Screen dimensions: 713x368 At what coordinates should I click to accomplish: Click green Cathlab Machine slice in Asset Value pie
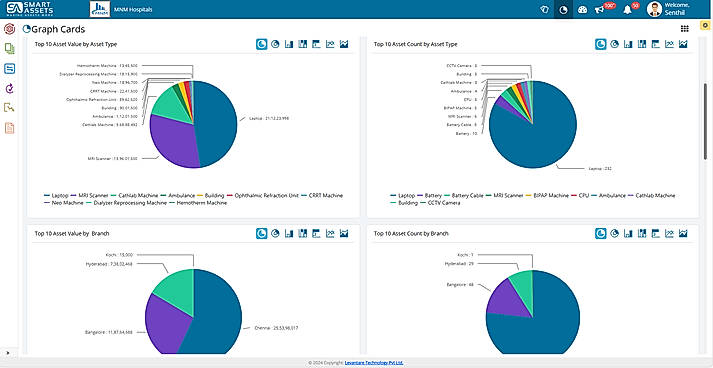click(x=171, y=105)
